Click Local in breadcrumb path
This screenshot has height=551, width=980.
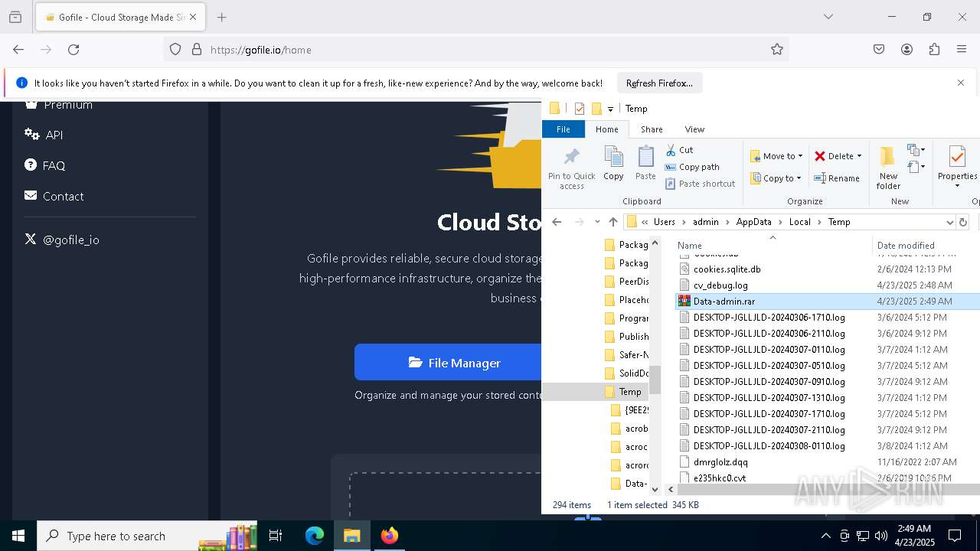click(799, 222)
